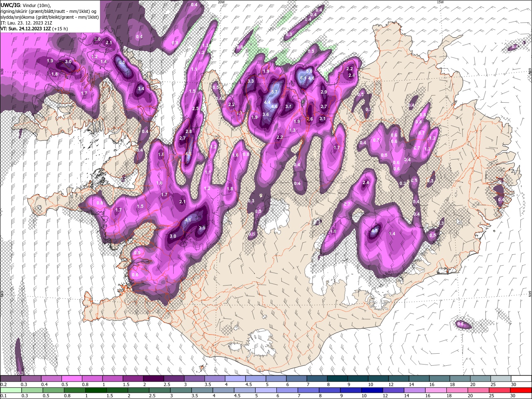Pick the darkest purple swatch between 2 and 2.5
Screen dimensions: 532x399
coord(153,379)
